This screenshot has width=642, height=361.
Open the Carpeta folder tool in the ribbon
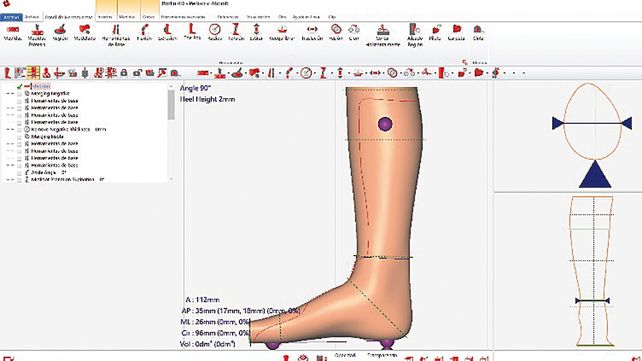pos(457,33)
